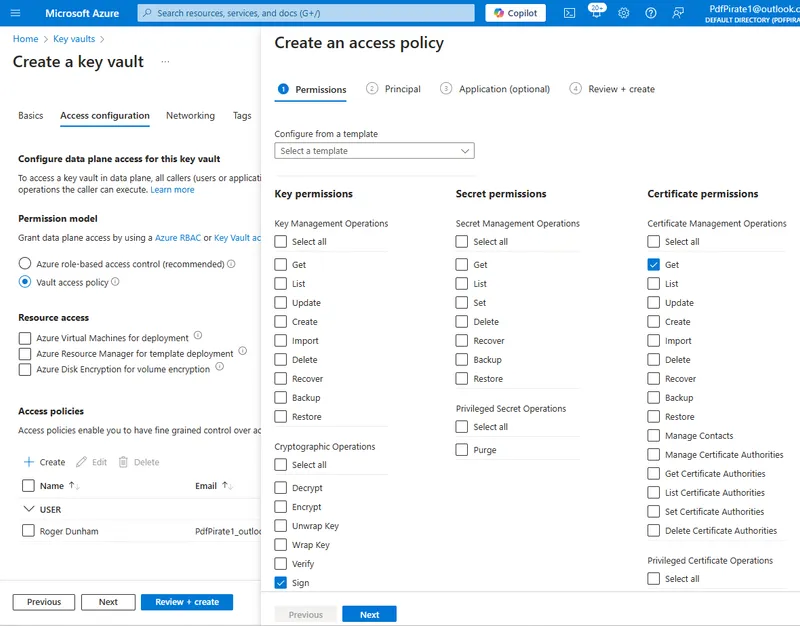
Task: Click Previous in the key vault wizard
Action: [44, 602]
